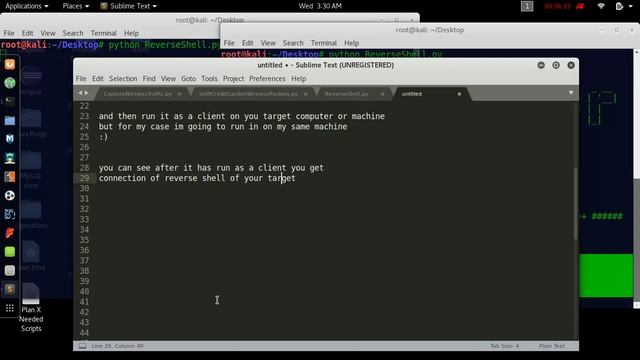Expand the Applications menu in top bar

click(x=27, y=6)
